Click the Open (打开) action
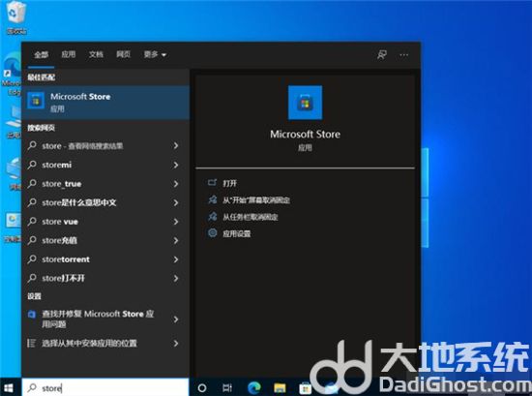This screenshot has height=396, width=532. [x=229, y=183]
